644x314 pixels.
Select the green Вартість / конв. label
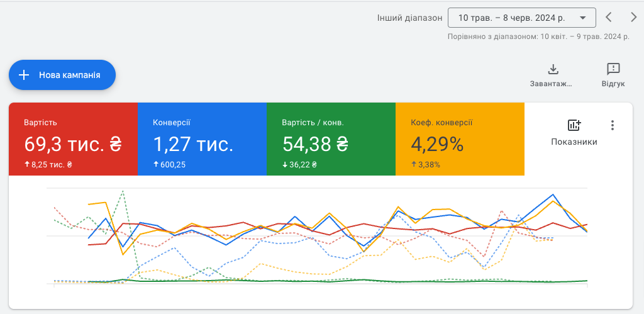pos(313,122)
